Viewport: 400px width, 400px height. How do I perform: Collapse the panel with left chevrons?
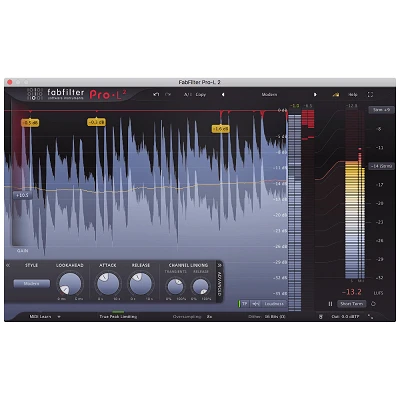[8, 265]
